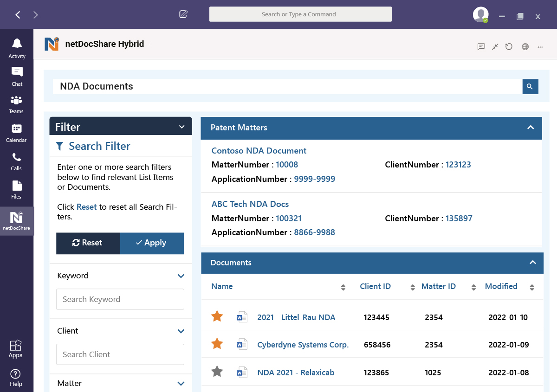The width and height of the screenshot is (557, 392).
Task: Expand the Keyword filter chevron
Action: pos(181,276)
